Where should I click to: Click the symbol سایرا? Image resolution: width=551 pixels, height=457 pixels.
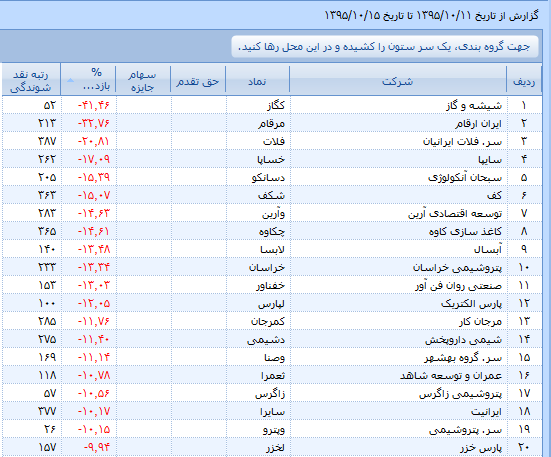point(272,411)
